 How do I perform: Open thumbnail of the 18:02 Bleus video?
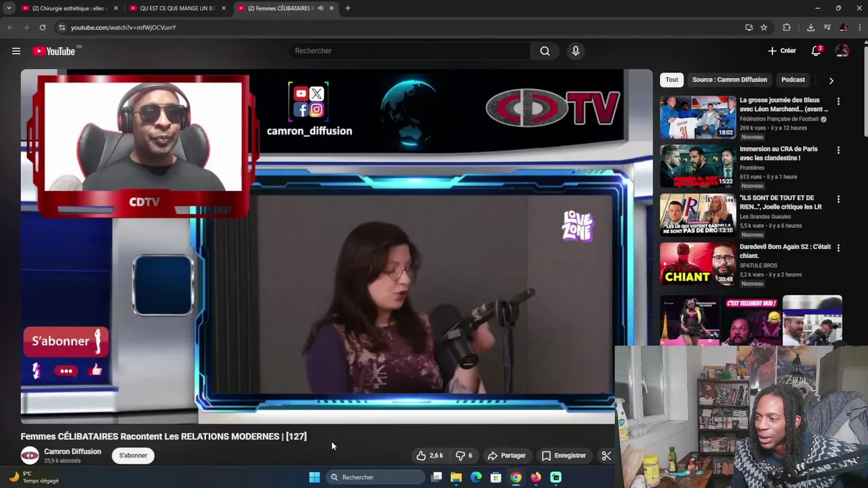698,117
